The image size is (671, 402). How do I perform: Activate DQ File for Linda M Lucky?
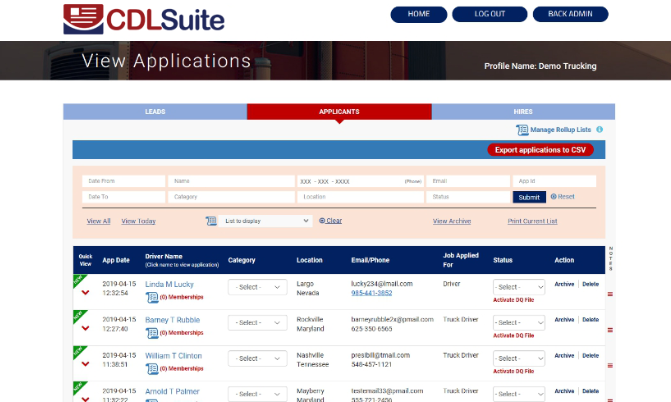tap(514, 300)
